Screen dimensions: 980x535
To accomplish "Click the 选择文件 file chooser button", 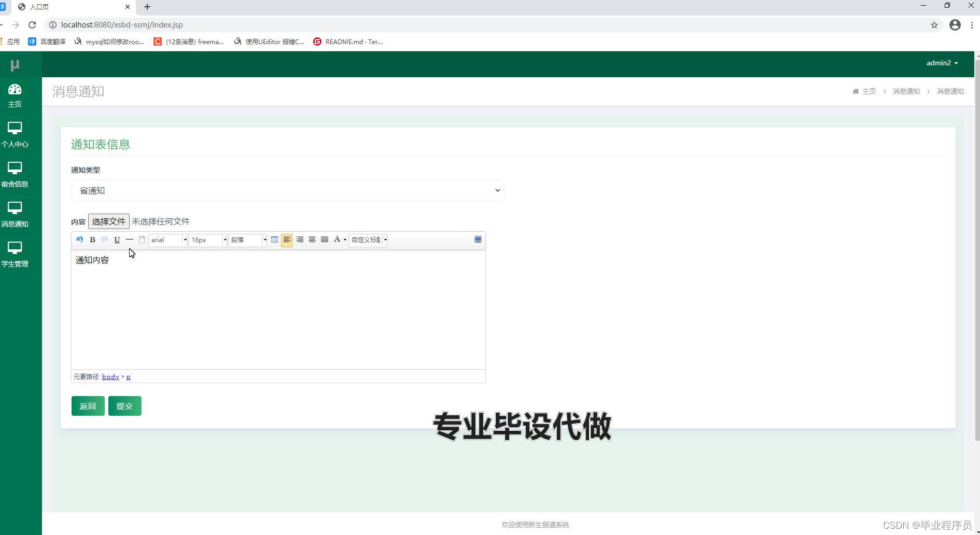I will point(108,221).
